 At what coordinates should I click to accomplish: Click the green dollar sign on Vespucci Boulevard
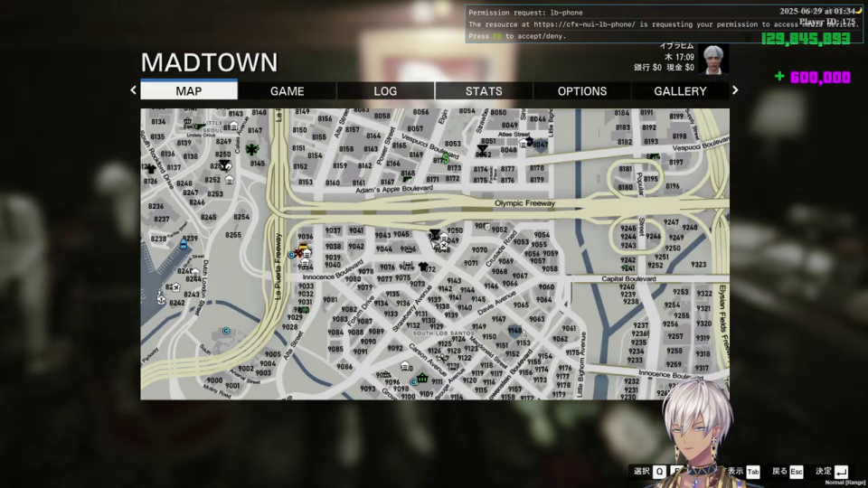point(446,159)
